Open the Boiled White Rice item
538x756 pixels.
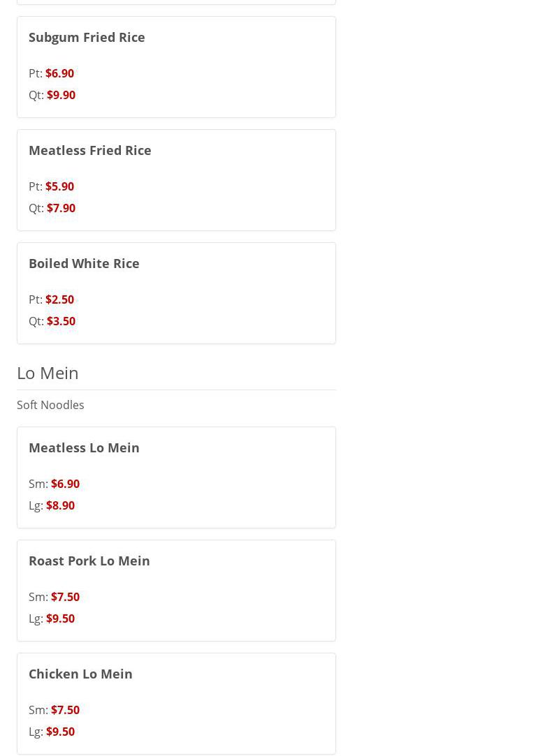(84, 263)
